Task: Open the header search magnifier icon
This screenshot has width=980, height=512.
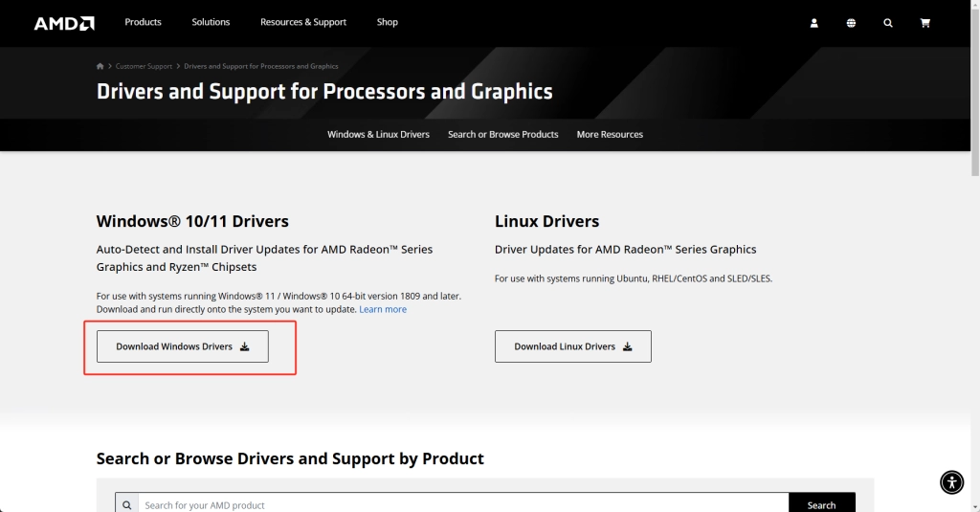Action: [887, 23]
